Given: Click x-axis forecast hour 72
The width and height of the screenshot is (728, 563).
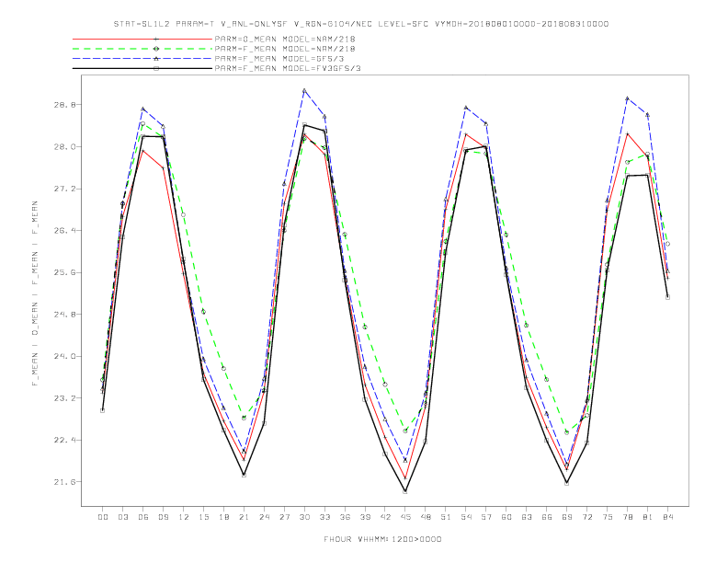Looking at the screenshot, I should tap(587, 517).
